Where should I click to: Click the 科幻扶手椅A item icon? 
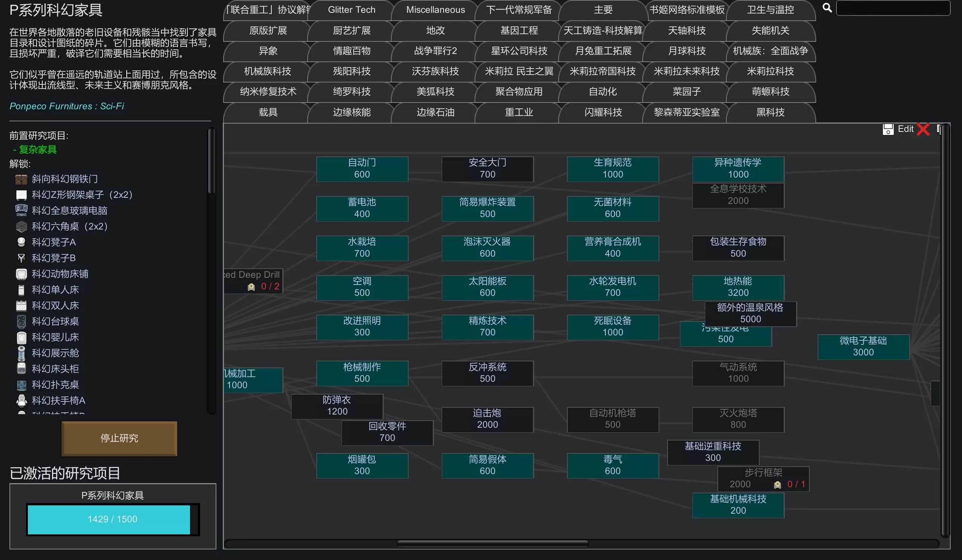[x=21, y=401]
